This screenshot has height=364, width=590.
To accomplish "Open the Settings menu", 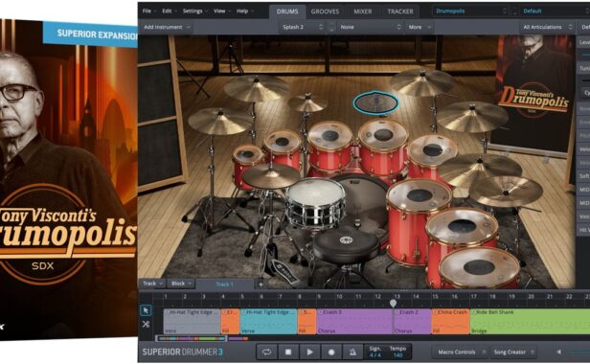I will [x=195, y=11].
